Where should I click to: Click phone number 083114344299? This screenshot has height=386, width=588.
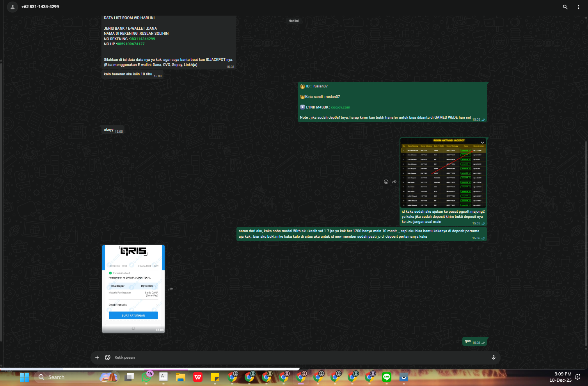pyautogui.click(x=142, y=39)
